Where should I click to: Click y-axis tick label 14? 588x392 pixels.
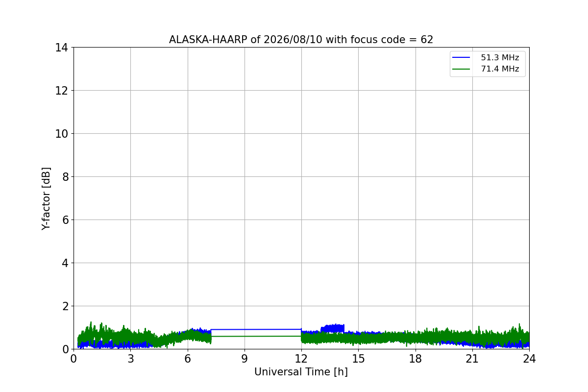61,48
